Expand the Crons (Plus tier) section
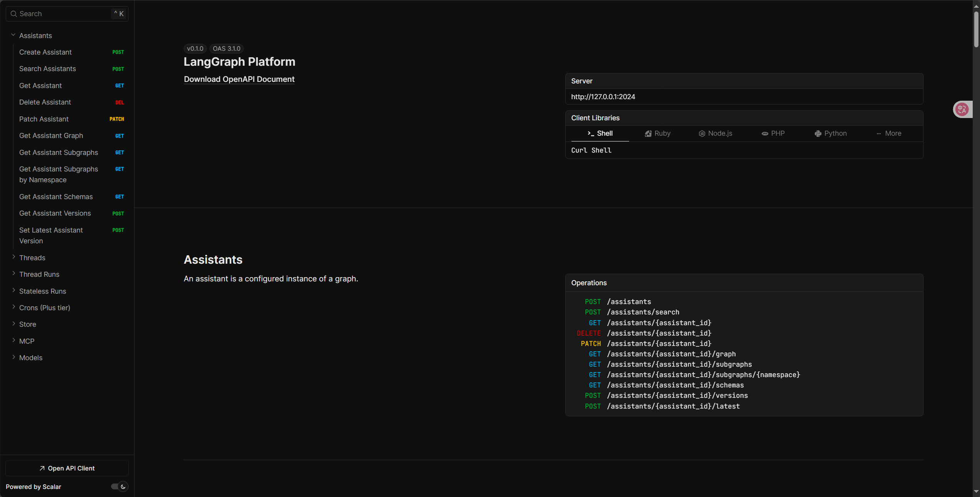The height and width of the screenshot is (497, 980). pyautogui.click(x=13, y=307)
